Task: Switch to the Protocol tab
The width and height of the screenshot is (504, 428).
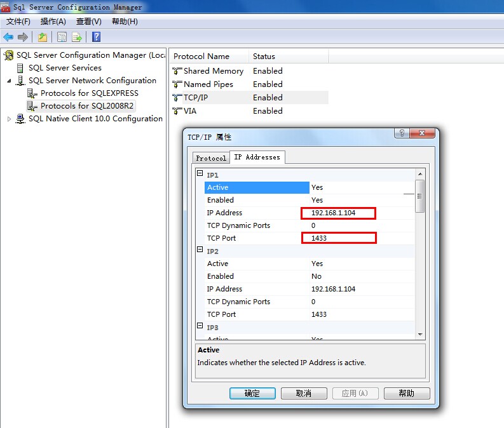Action: [x=211, y=158]
